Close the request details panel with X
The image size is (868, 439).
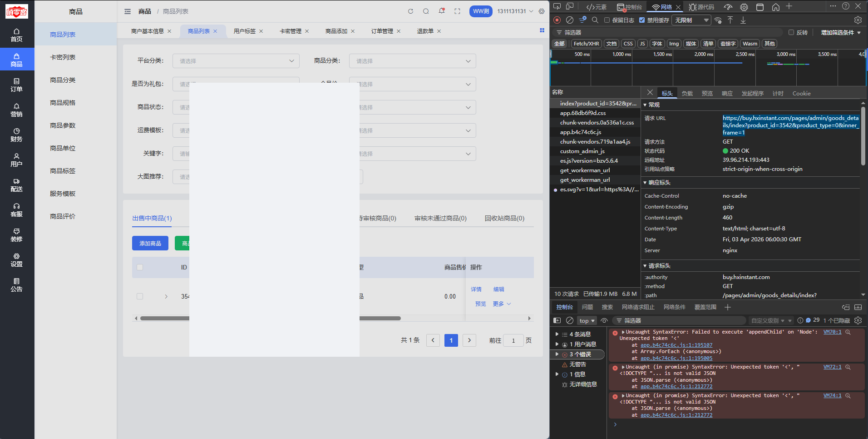[x=650, y=93]
